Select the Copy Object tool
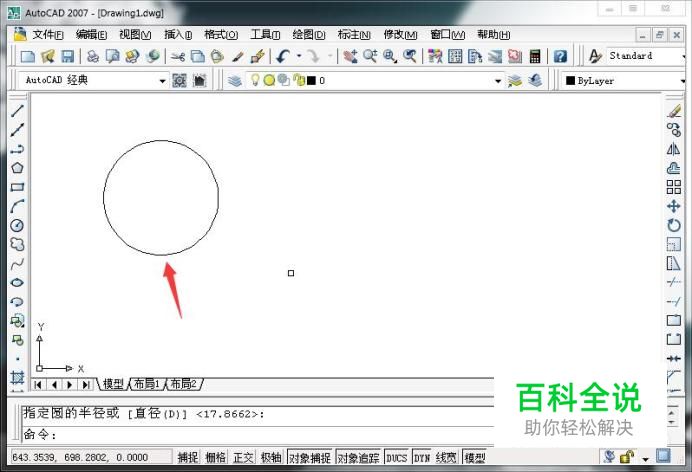 [673, 130]
